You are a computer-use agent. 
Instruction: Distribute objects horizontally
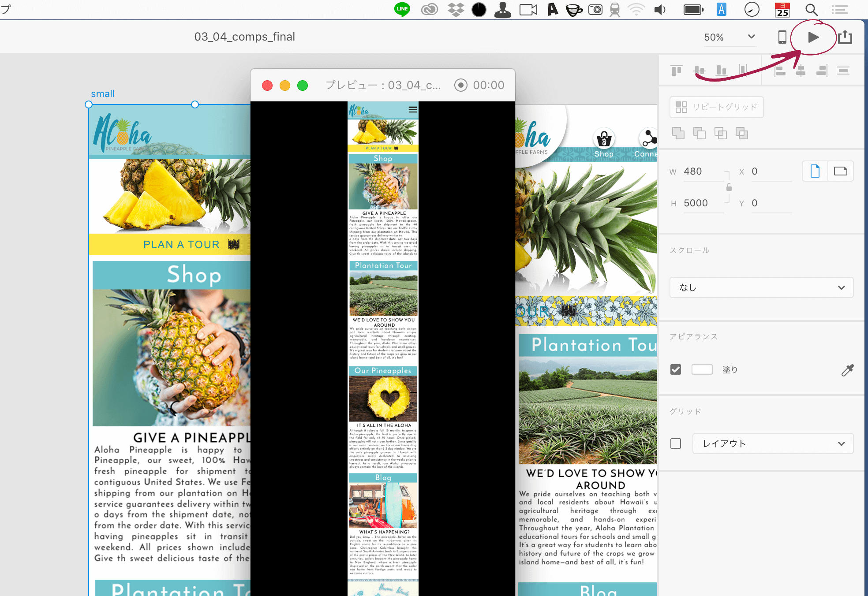743,71
